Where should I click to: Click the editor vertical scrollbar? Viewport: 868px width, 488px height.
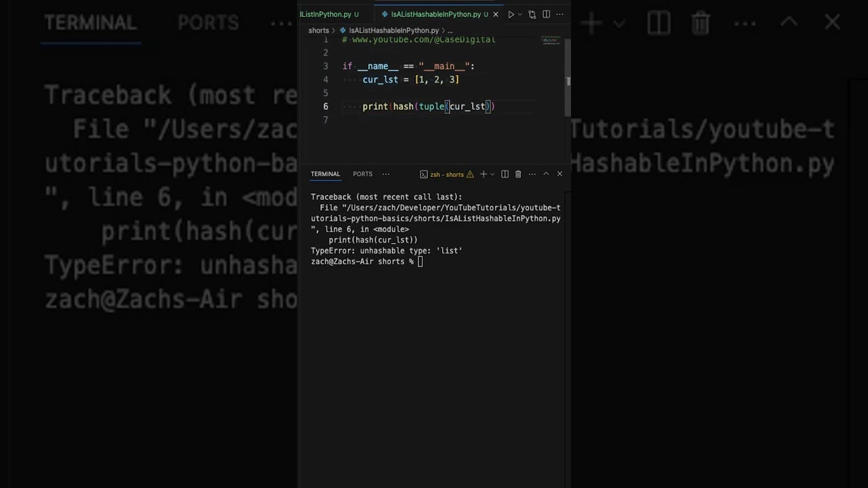point(568,78)
